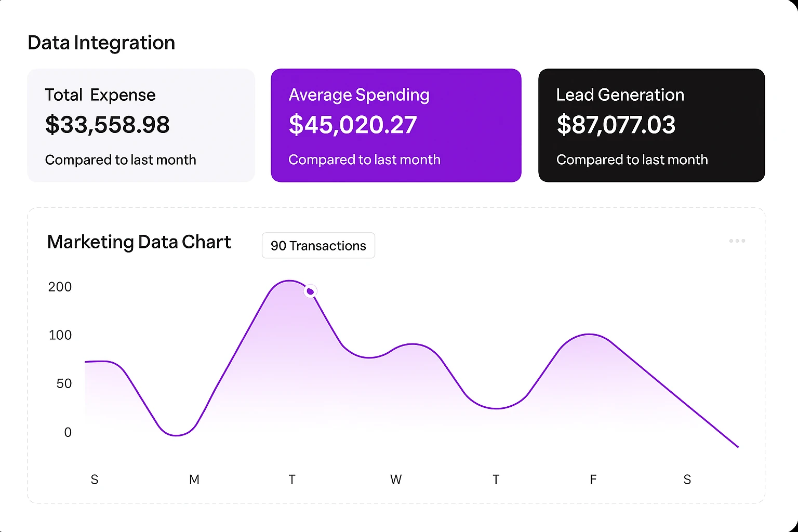
Task: Click the $45,020.27 spending value
Action: tap(353, 125)
